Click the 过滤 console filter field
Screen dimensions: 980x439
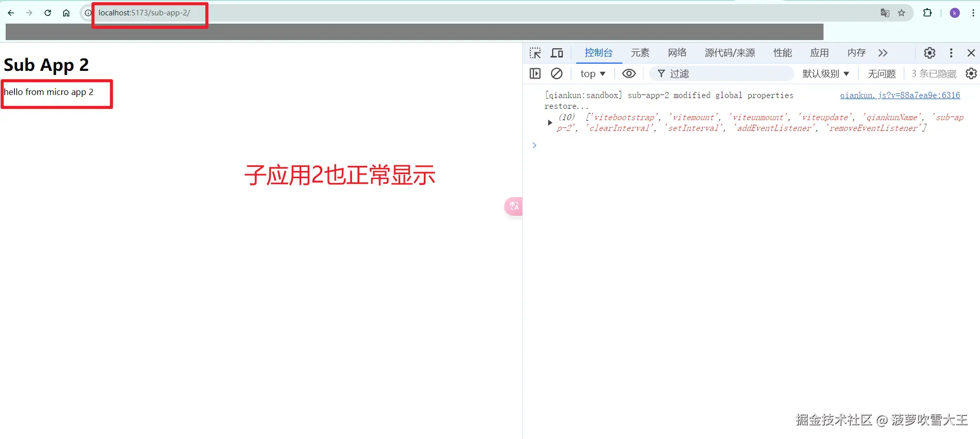(x=721, y=74)
